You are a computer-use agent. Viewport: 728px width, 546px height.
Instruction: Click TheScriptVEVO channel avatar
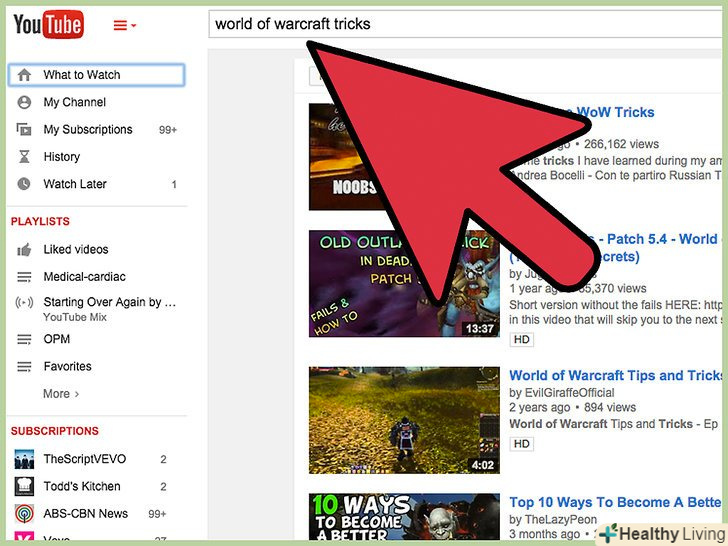click(x=24, y=459)
